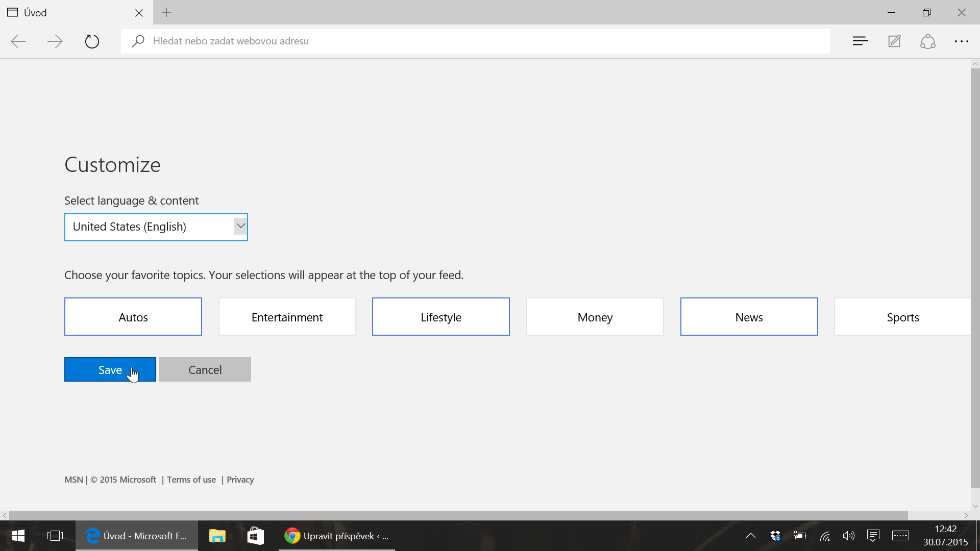Click the Back navigation arrow
The width and height of the screenshot is (980, 551).
[19, 41]
